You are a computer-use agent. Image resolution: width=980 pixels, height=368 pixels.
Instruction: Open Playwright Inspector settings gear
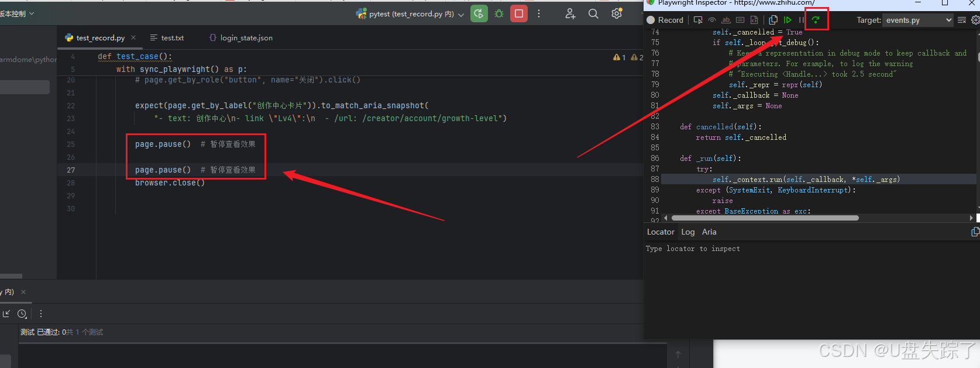point(975,20)
